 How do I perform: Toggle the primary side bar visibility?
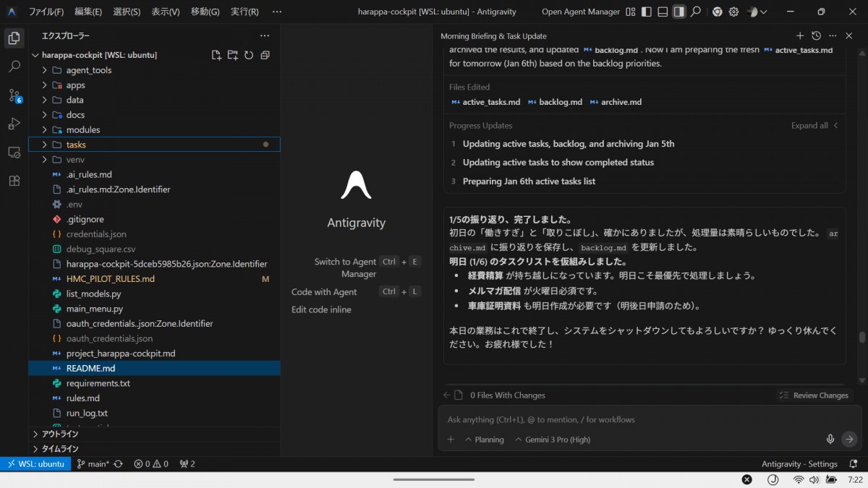646,12
